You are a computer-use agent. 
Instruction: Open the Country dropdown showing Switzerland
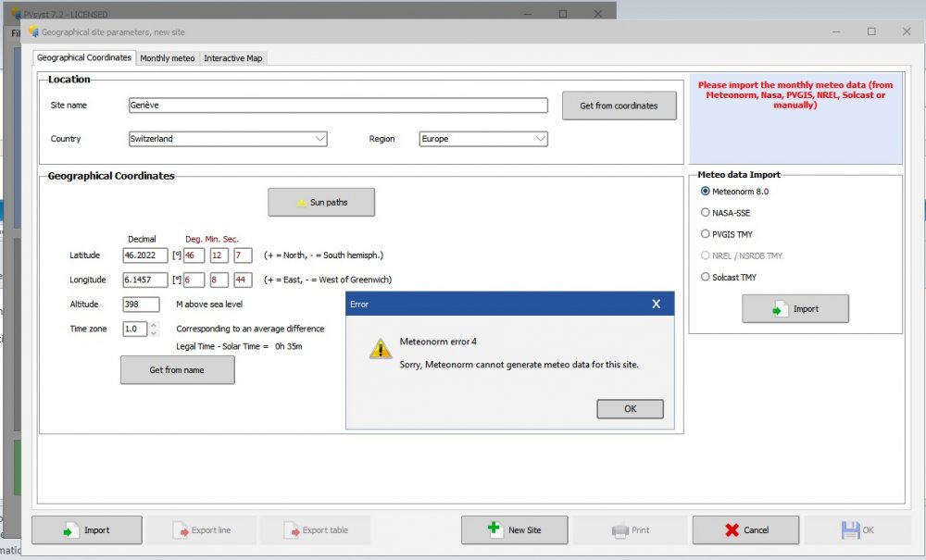coord(319,139)
